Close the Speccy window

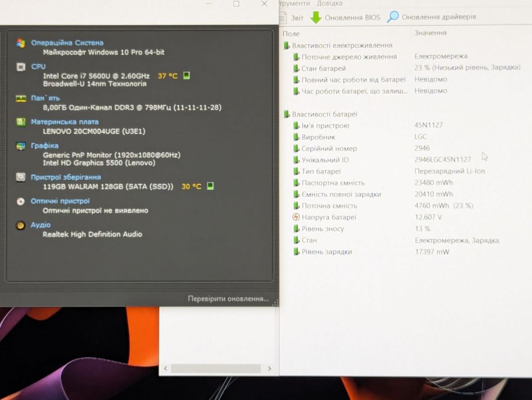pyautogui.click(x=264, y=4)
